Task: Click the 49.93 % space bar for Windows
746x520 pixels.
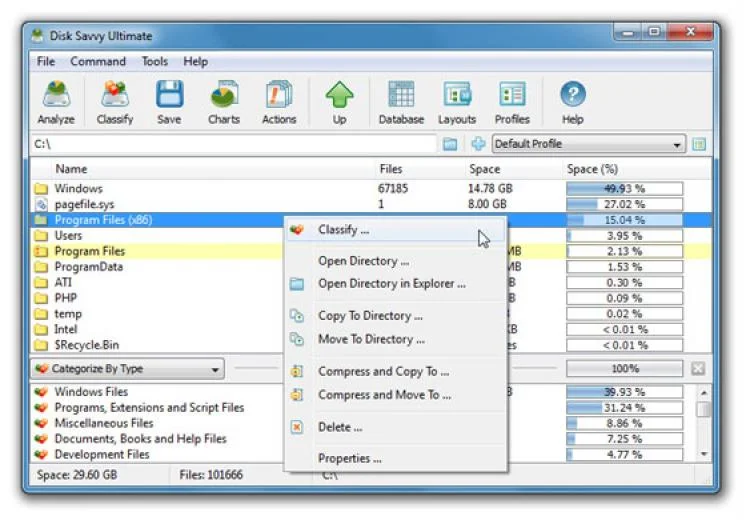Action: 625,189
